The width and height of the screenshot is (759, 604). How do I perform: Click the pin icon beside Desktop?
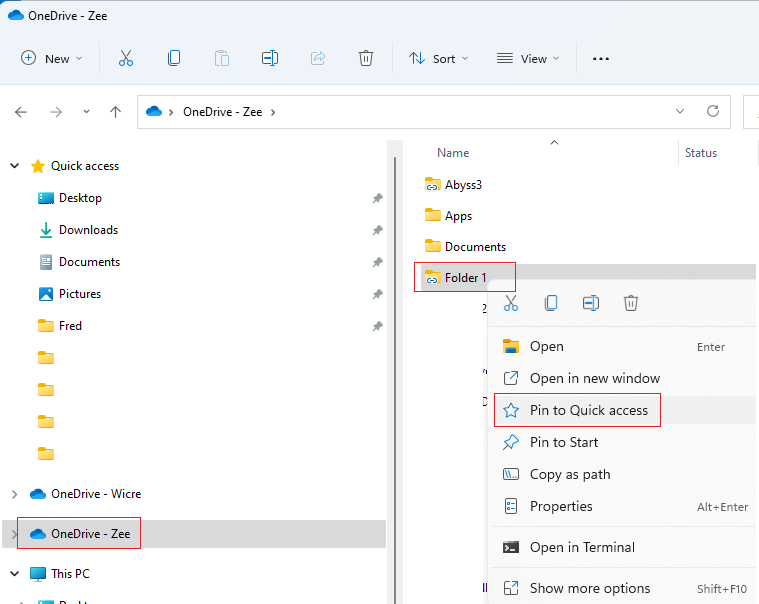click(x=378, y=198)
